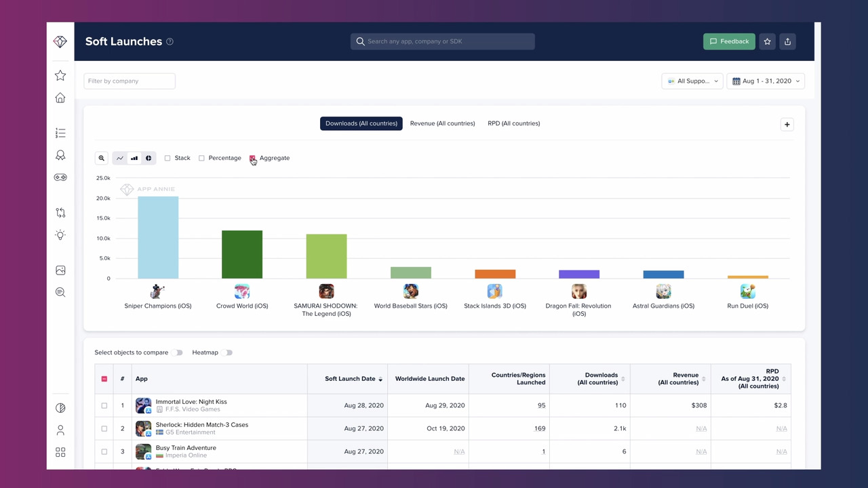Click the Sniper Champions app icon
This screenshot has width=868, height=488.
tap(157, 291)
